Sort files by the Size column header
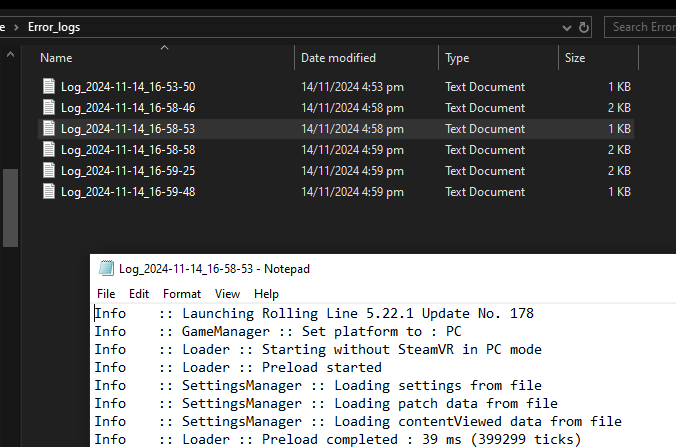Viewport: 676px width, 447px height. 575,58
